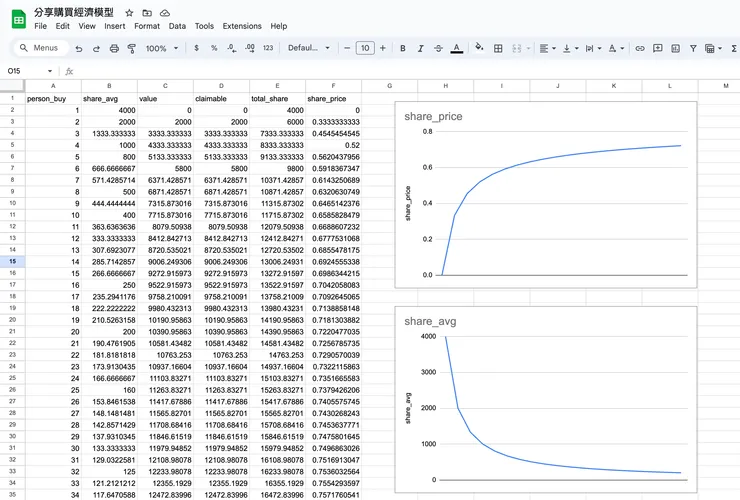The image size is (740, 500).
Task: Select the Paint format roller
Action: 131,48
